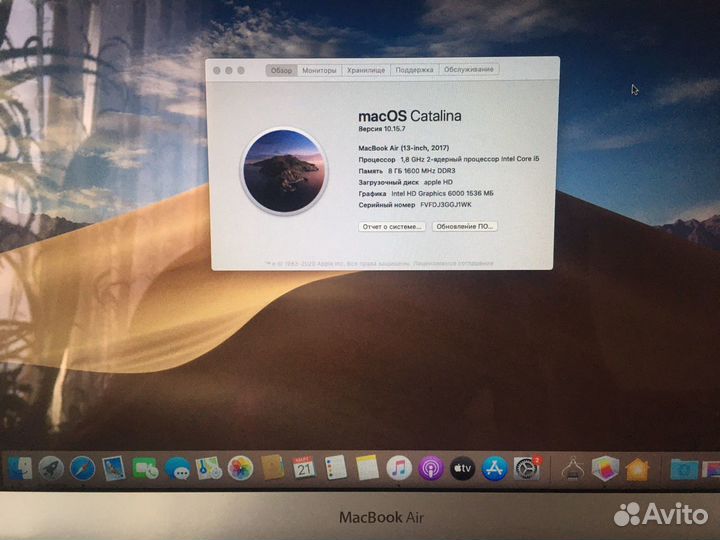Click the Версия 10.15.7 text

382,129
